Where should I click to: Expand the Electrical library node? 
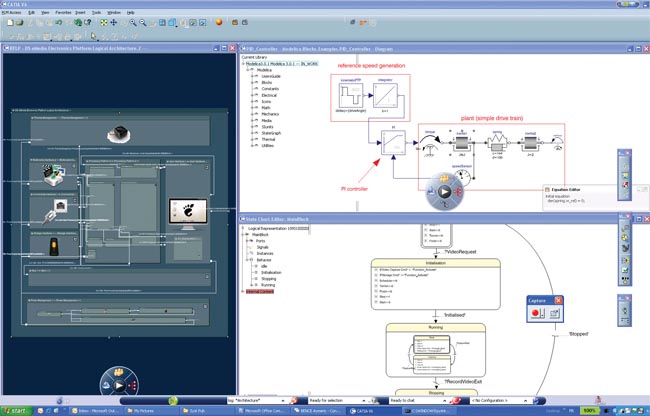coord(252,95)
